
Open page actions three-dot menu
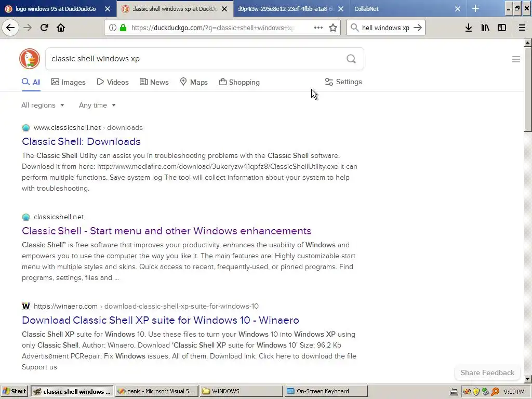click(318, 28)
